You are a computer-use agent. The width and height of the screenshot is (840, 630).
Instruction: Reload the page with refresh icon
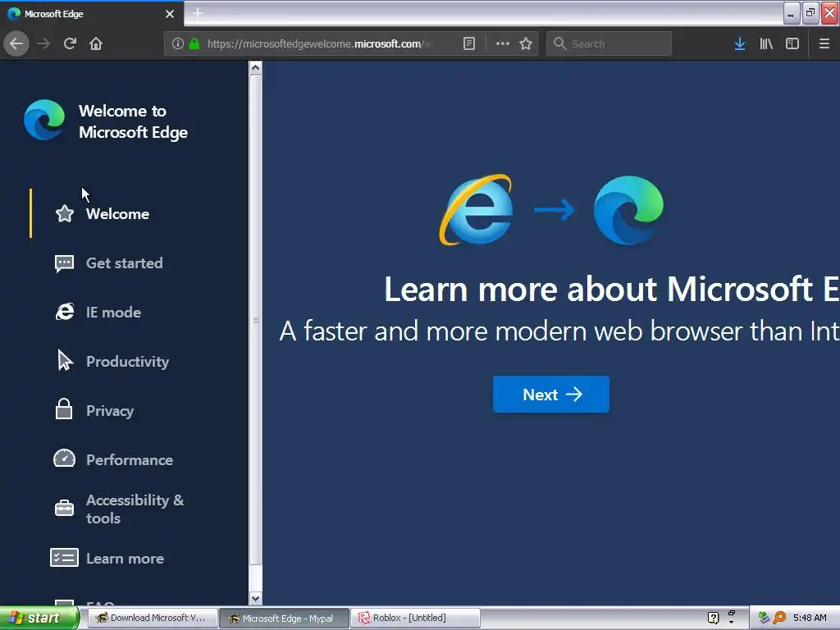(70, 43)
